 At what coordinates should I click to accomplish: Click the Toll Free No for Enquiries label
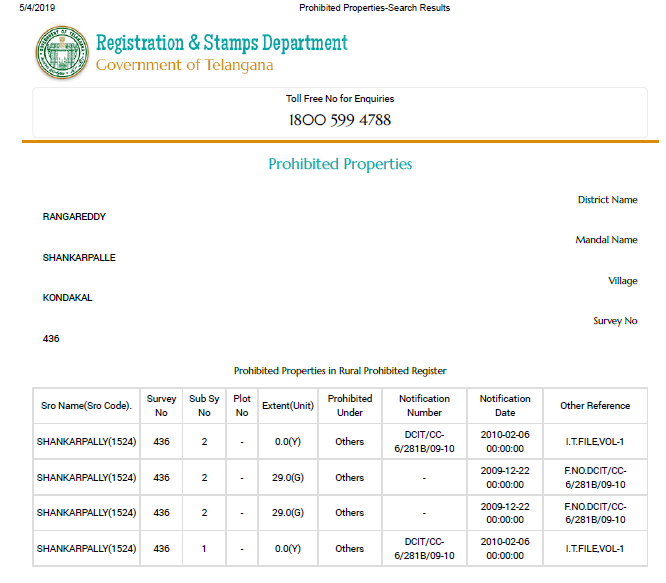[x=340, y=99]
